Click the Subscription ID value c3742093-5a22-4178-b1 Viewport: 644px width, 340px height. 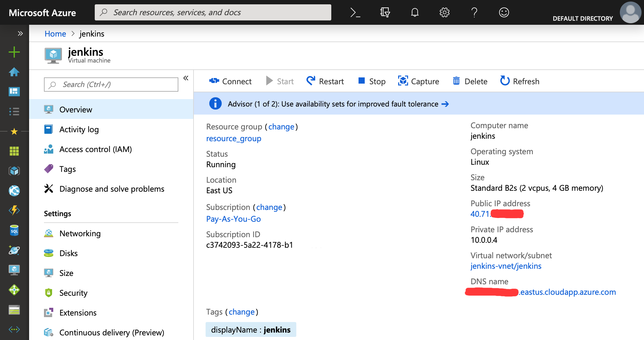250,245
